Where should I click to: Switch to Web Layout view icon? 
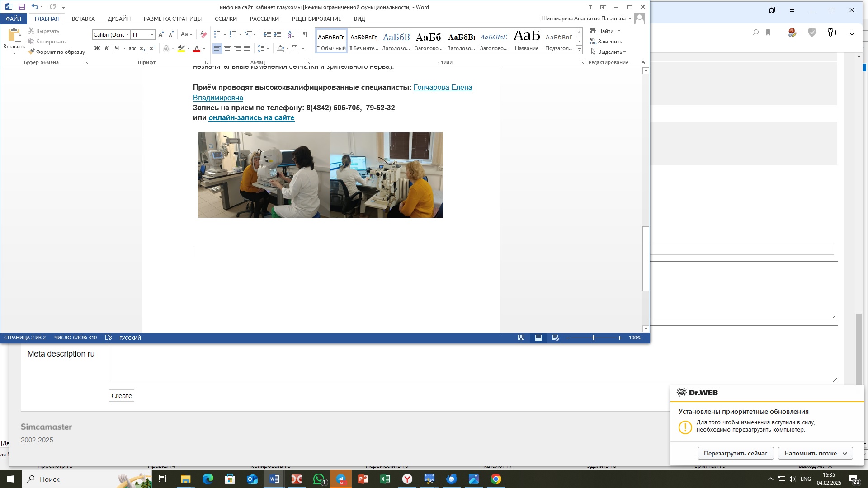(x=556, y=338)
